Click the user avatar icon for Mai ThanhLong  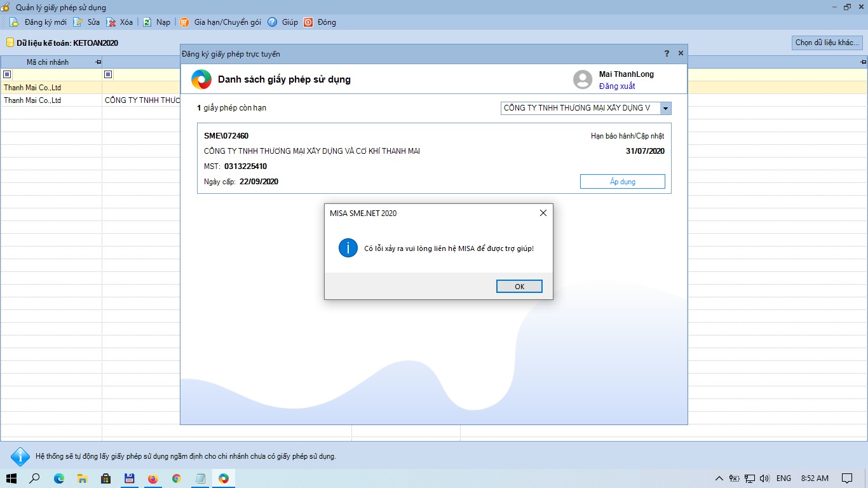click(x=583, y=79)
